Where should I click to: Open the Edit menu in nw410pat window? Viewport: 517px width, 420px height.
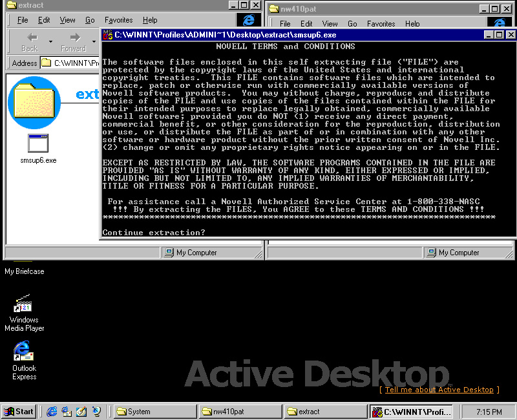[306, 23]
